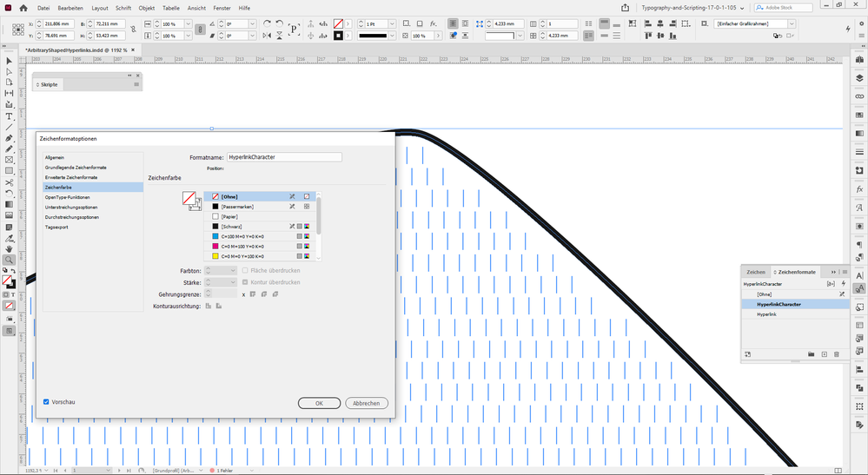Viewport: 868px width, 475px height.
Task: Open the Einfacher Grafikrahmen object style dropdown
Action: click(792, 23)
